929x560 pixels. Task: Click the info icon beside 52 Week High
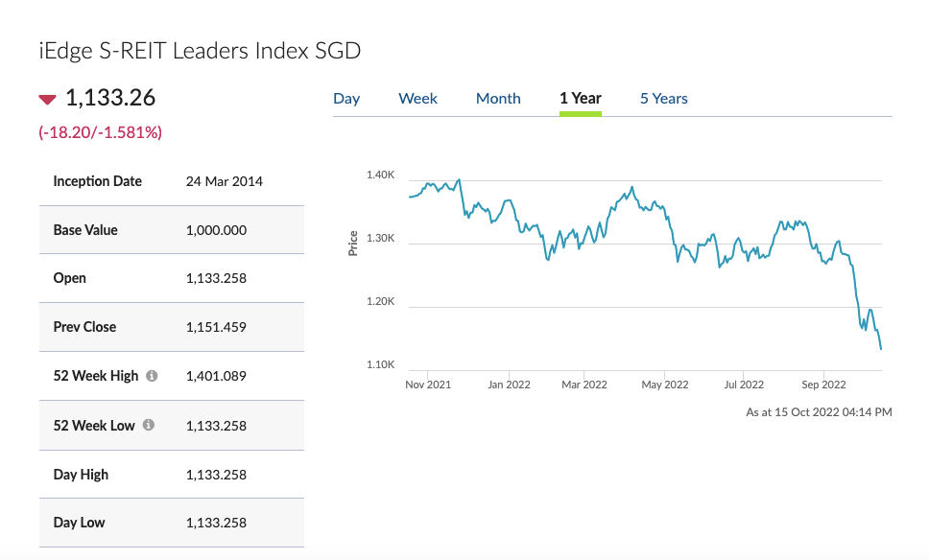tap(152, 376)
